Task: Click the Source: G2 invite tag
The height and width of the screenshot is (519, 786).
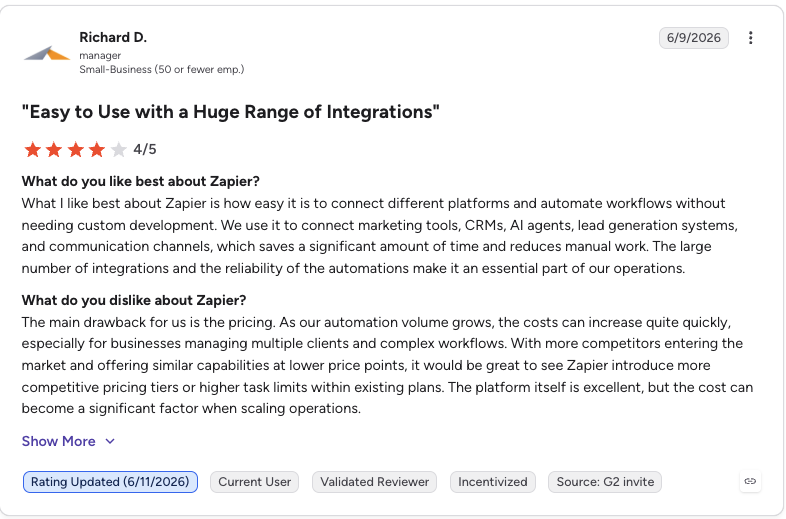Action: (x=605, y=482)
